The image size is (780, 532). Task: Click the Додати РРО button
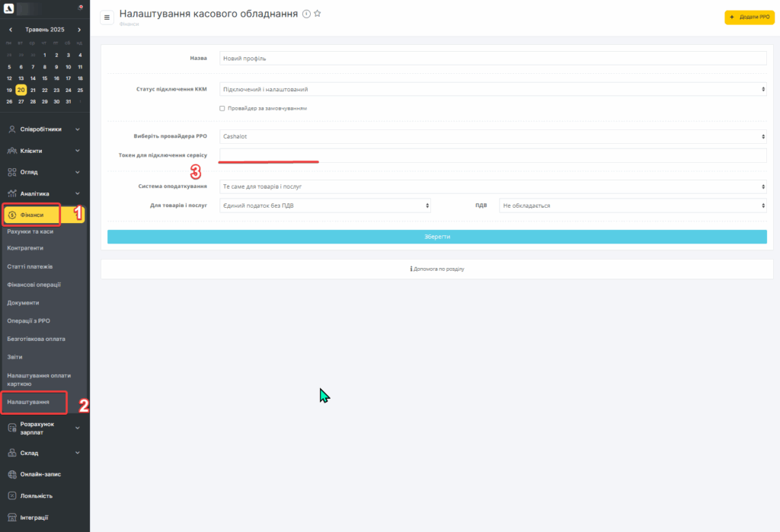(x=749, y=17)
